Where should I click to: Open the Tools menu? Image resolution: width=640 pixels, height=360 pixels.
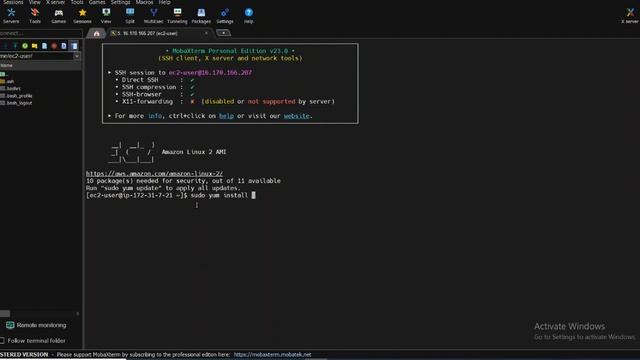pyautogui.click(x=77, y=2)
